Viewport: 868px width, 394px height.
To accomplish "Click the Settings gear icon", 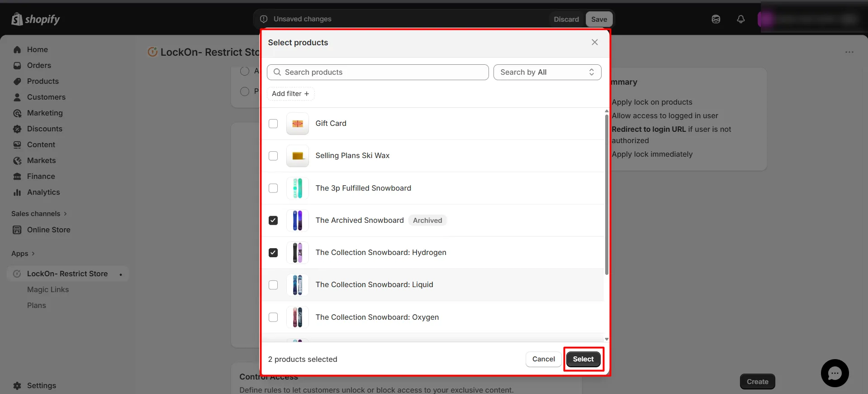I will pos(17,386).
